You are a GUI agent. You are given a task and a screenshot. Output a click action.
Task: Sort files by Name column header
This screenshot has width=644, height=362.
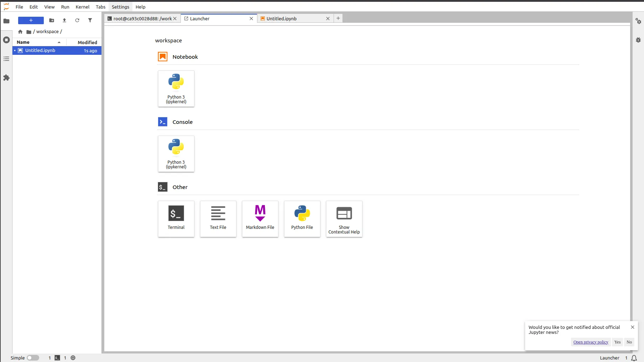tap(23, 42)
